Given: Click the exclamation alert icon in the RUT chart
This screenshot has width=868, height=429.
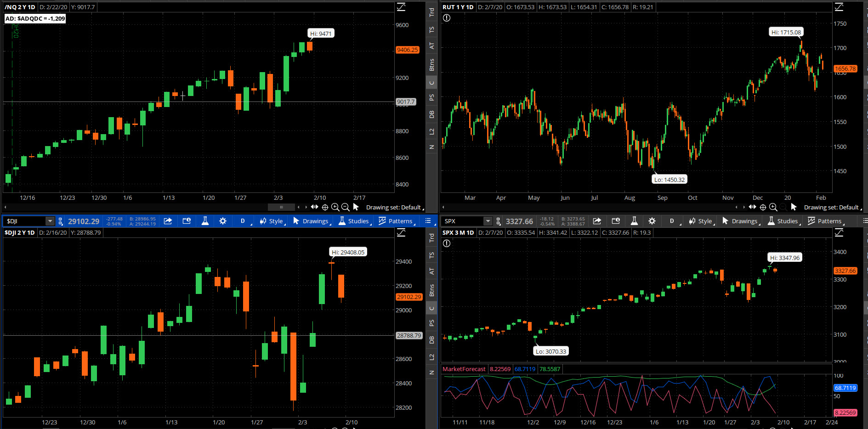Looking at the screenshot, I should (447, 18).
